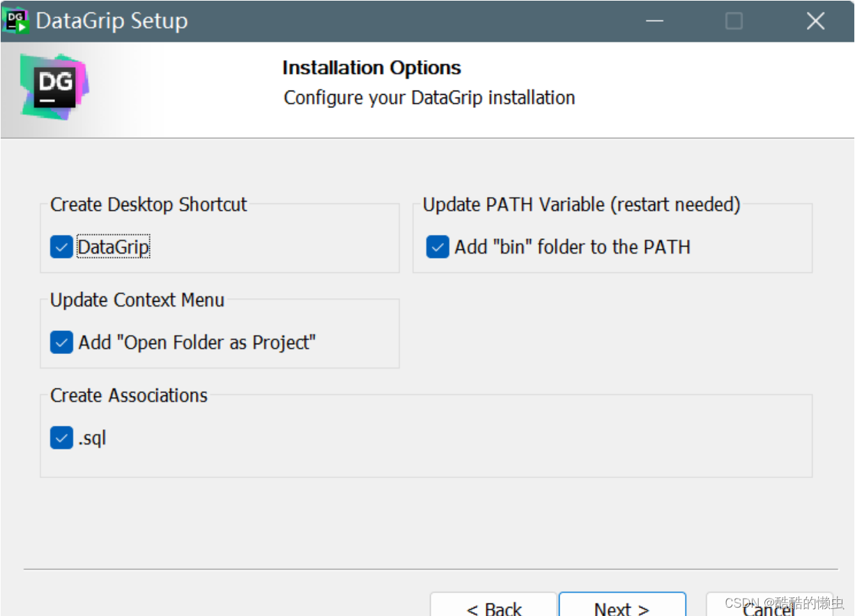The image size is (855, 616).
Task: Click the "Configure your DataGrip installation" subtitle
Action: pos(429,98)
